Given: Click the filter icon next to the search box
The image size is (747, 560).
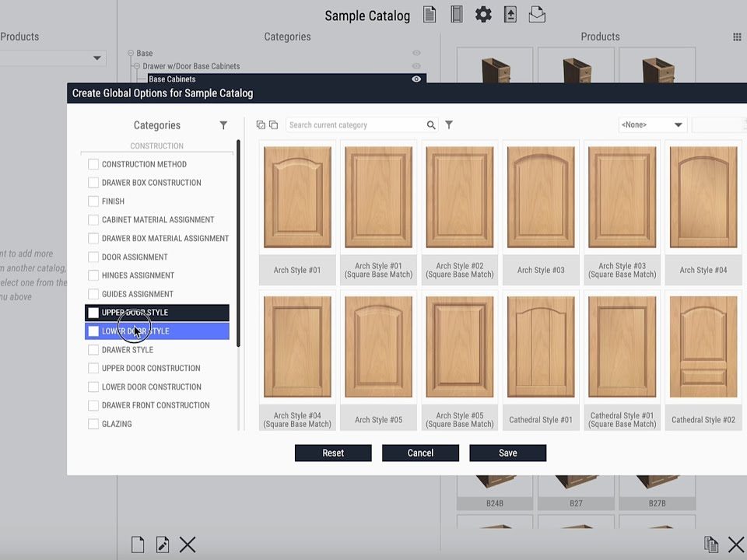Looking at the screenshot, I should pos(449,125).
